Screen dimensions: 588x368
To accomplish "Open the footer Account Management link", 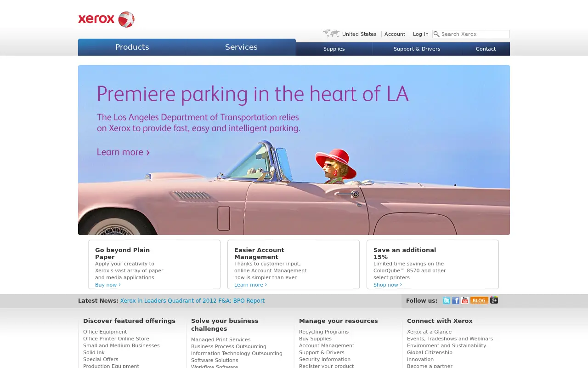I will (327, 345).
